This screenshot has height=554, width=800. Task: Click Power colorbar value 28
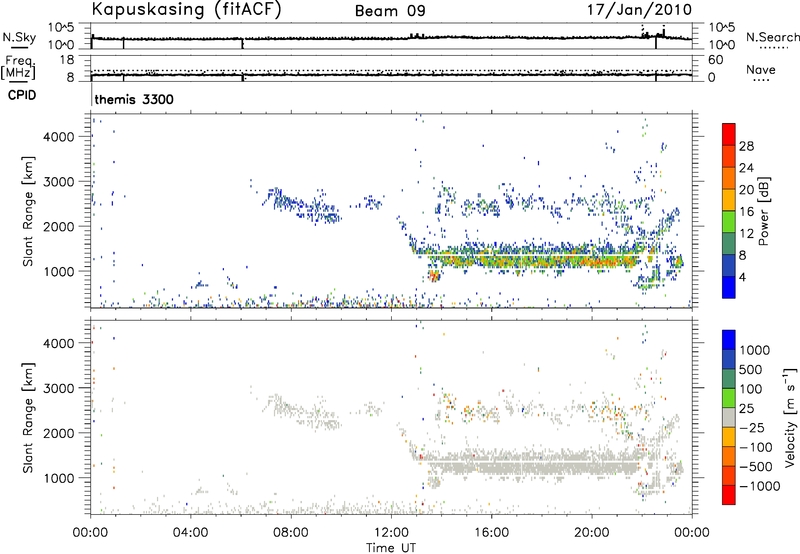(x=746, y=146)
